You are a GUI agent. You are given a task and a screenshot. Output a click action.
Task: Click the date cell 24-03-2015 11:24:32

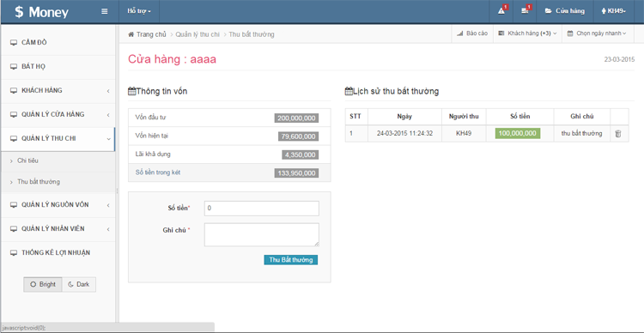point(404,133)
